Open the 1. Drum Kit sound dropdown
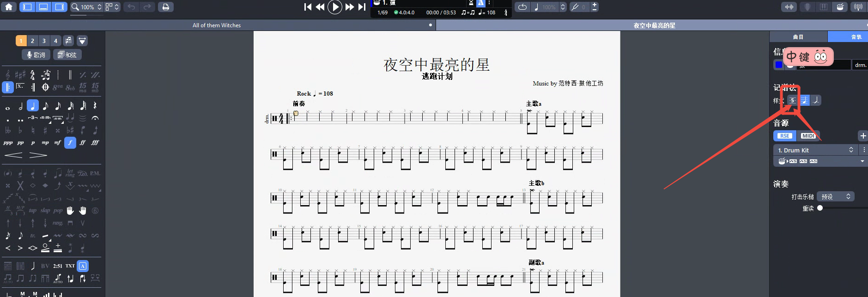Image resolution: width=868 pixels, height=297 pixels. (x=815, y=150)
